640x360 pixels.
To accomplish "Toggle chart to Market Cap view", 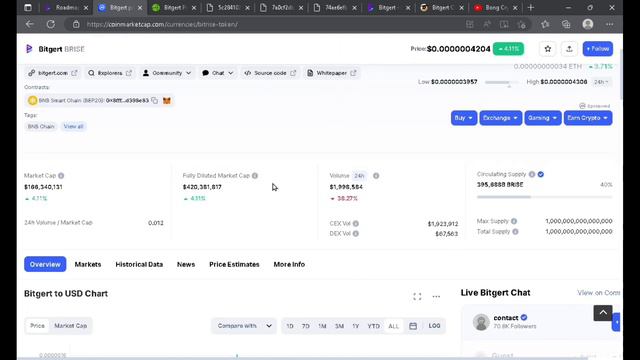I will point(71,326).
